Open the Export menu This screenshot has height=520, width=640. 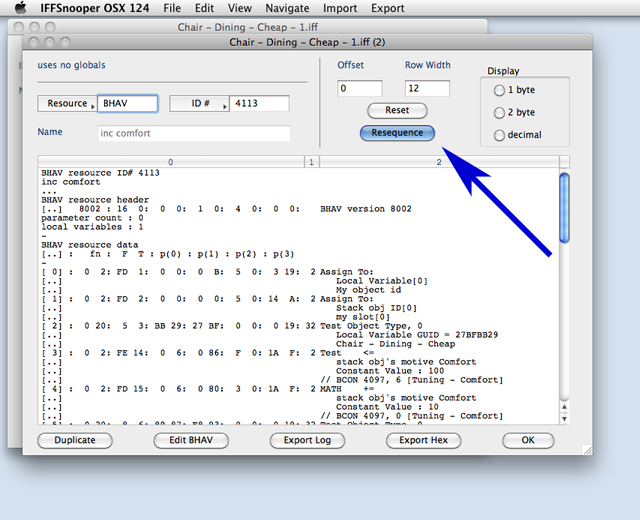[x=388, y=8]
